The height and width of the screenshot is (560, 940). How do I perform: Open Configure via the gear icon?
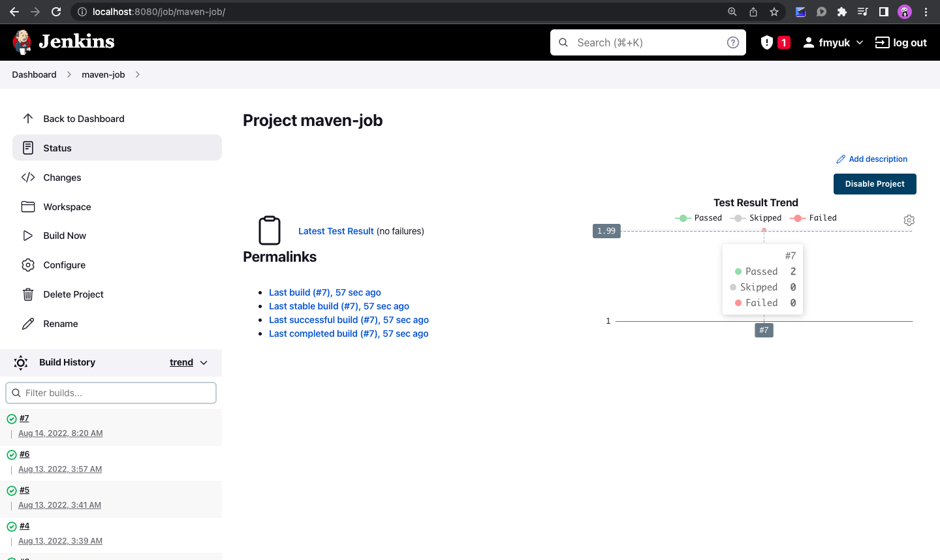click(x=27, y=265)
